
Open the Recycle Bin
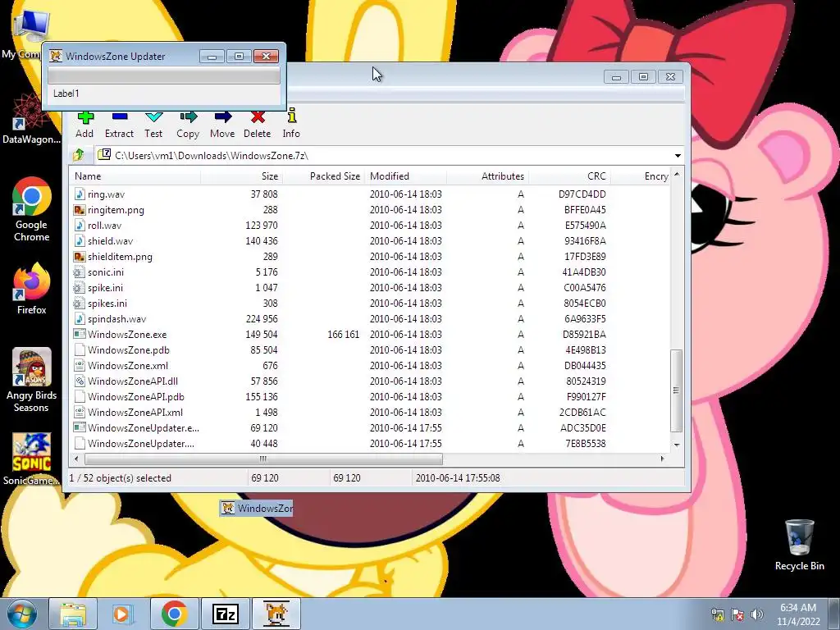point(799,545)
